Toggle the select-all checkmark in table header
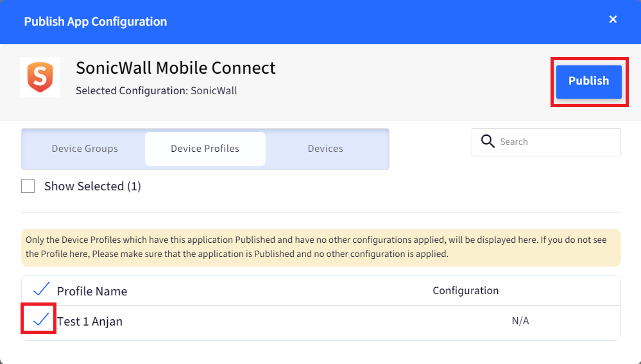The image size is (641, 364). coord(41,289)
